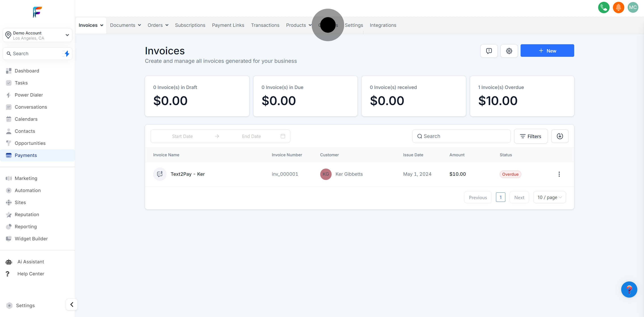
Task: Open the three-dot menu for Text2Pay invoice
Action: tap(559, 174)
